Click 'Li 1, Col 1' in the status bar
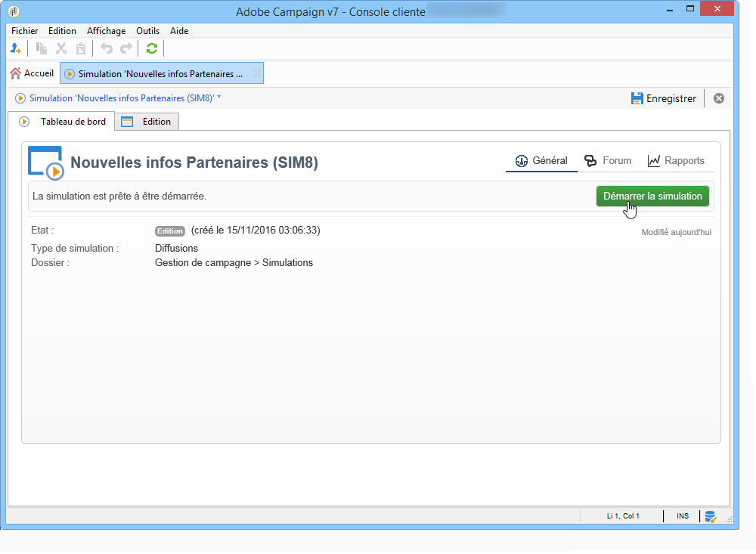This screenshot has height=554, width=756. coord(623,516)
